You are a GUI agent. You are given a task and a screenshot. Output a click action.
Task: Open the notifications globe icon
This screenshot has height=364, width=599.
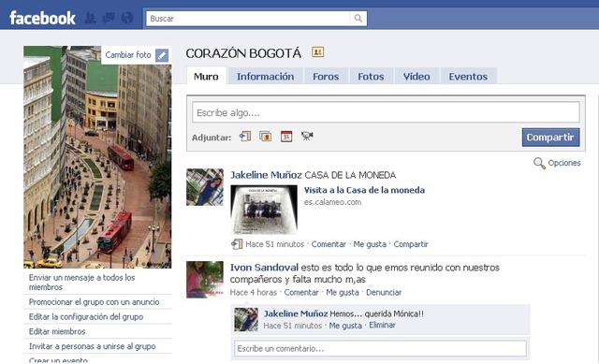[x=127, y=18]
